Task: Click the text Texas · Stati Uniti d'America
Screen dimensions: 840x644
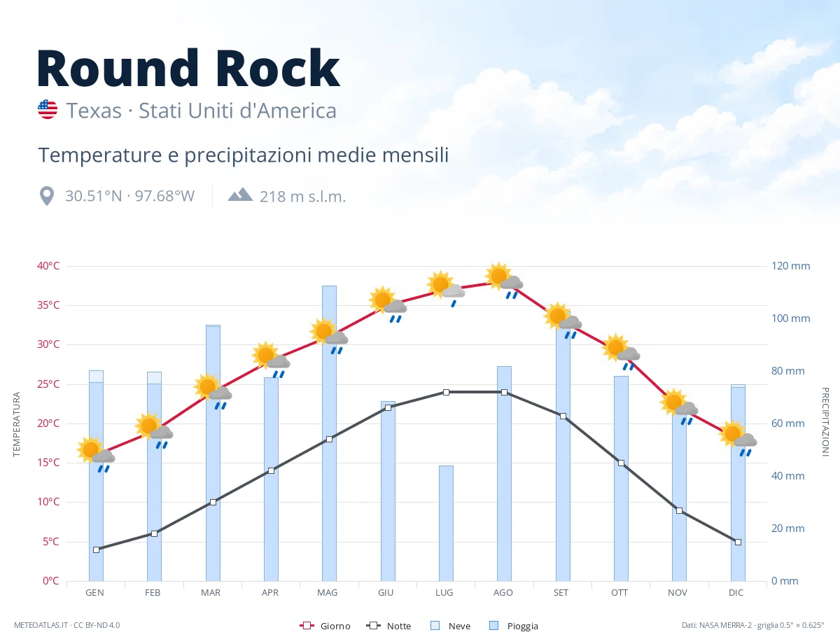Action: (202, 111)
